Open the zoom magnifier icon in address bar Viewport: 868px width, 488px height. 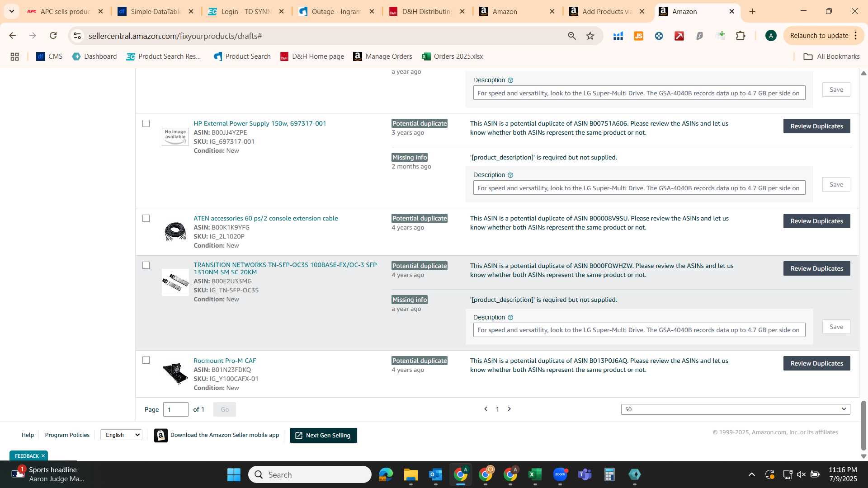(x=572, y=36)
